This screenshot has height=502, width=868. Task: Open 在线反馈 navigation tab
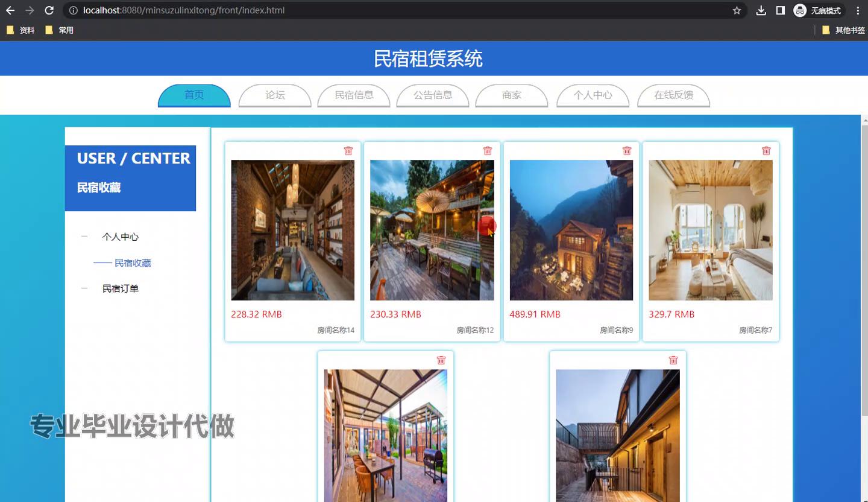click(673, 95)
